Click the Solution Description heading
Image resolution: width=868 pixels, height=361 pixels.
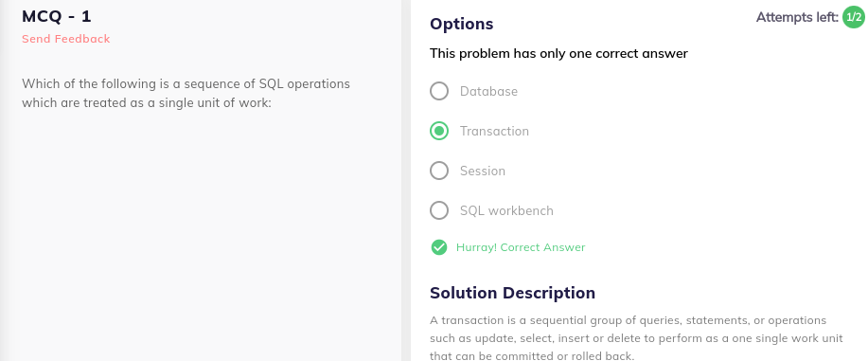[x=513, y=293]
